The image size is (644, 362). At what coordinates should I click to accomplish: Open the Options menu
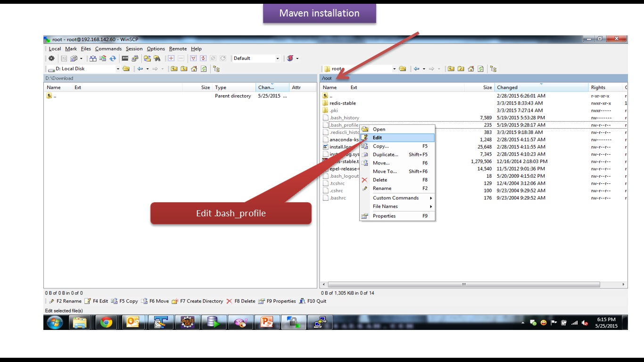pyautogui.click(x=156, y=49)
